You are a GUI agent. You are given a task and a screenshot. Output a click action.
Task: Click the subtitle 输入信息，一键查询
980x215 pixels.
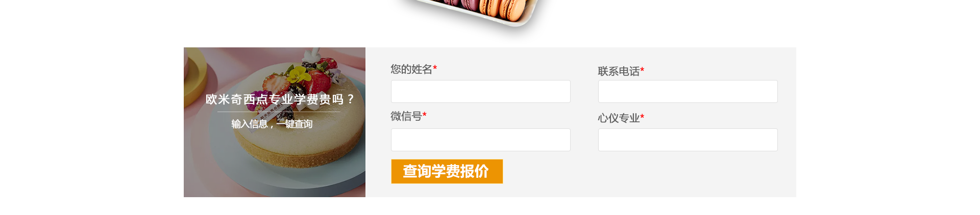click(272, 124)
